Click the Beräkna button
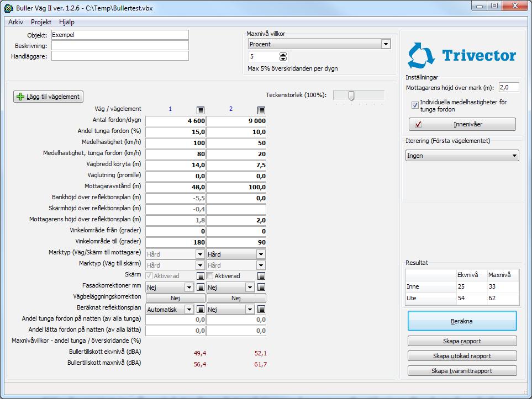532x399 pixels. tap(462, 321)
